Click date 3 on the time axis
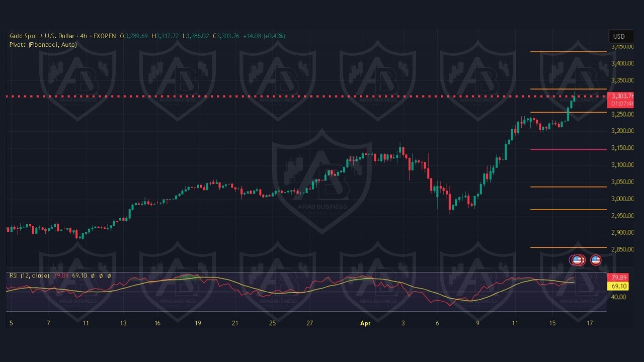The image size is (644, 362). 403,323
